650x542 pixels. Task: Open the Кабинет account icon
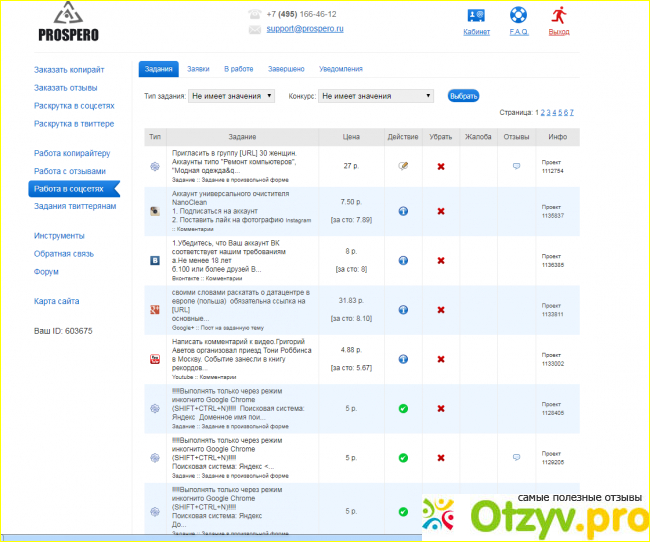coord(476,16)
